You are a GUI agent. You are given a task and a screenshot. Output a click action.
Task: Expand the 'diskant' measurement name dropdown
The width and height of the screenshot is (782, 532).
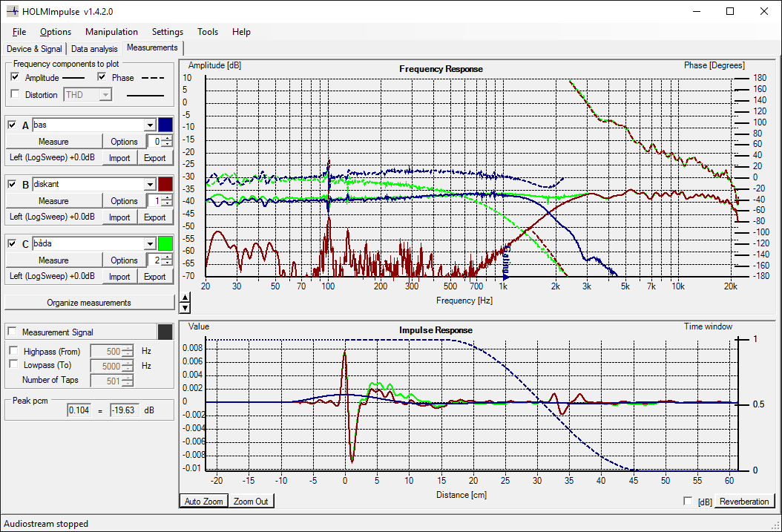coord(150,184)
